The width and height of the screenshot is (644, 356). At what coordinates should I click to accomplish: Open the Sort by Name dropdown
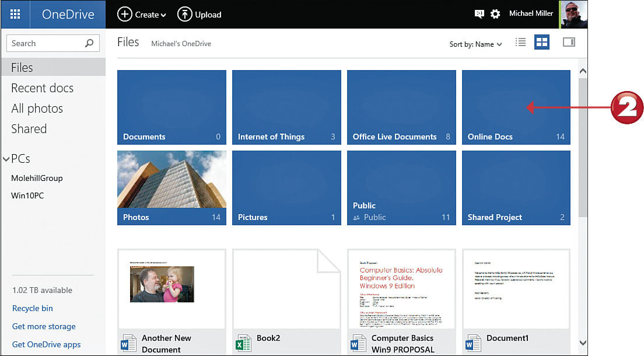[475, 44]
